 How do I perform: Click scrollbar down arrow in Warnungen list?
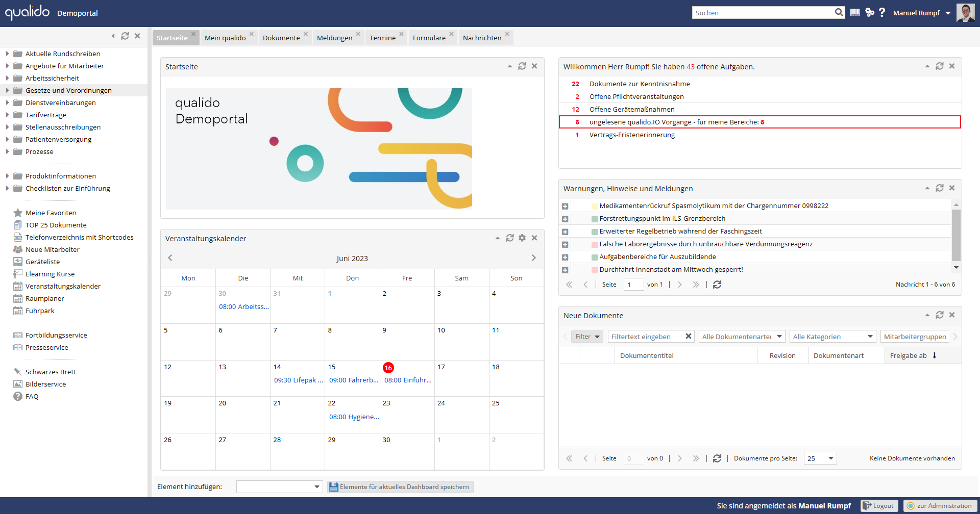[x=956, y=267]
